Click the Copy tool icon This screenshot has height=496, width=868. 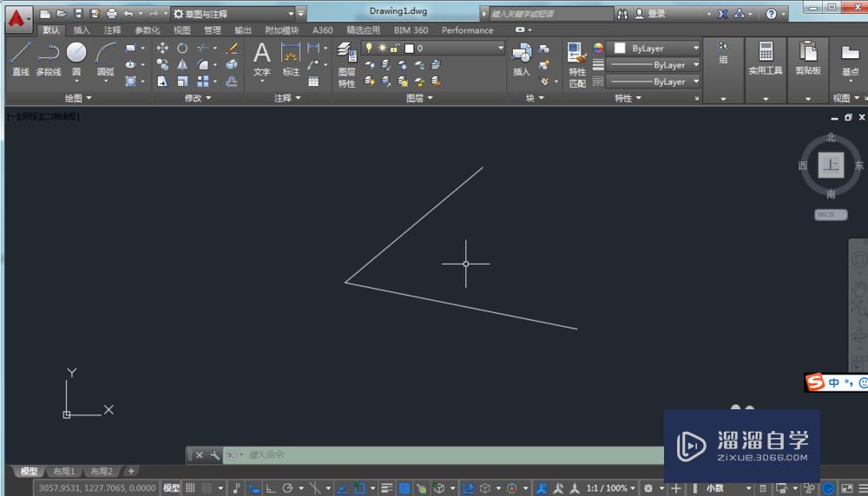pos(162,65)
